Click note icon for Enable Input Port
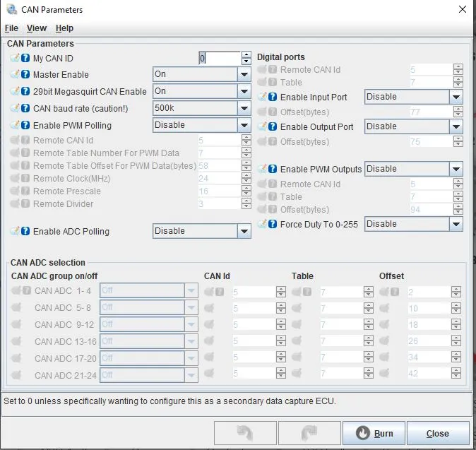This screenshot has height=450, width=476. pyautogui.click(x=262, y=97)
